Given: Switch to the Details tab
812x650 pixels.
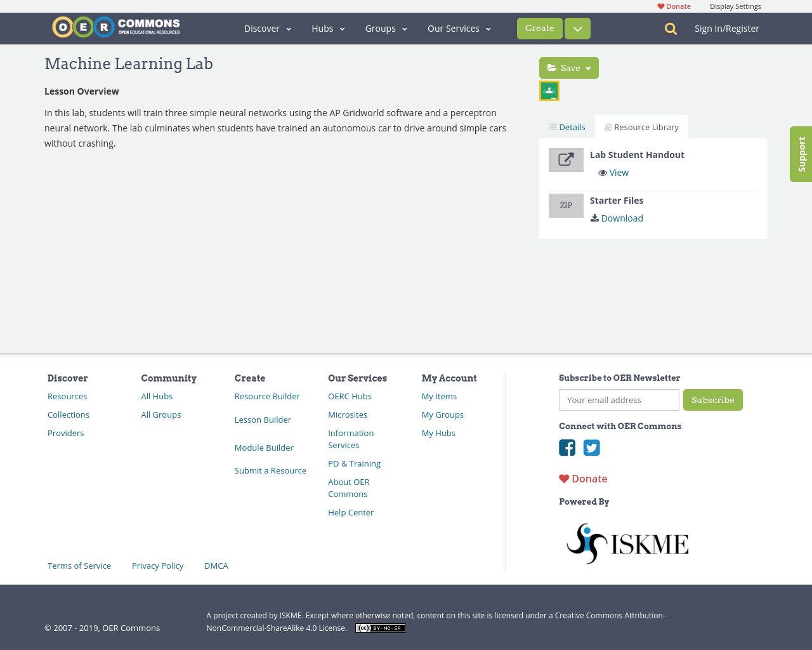Looking at the screenshot, I should (x=567, y=127).
